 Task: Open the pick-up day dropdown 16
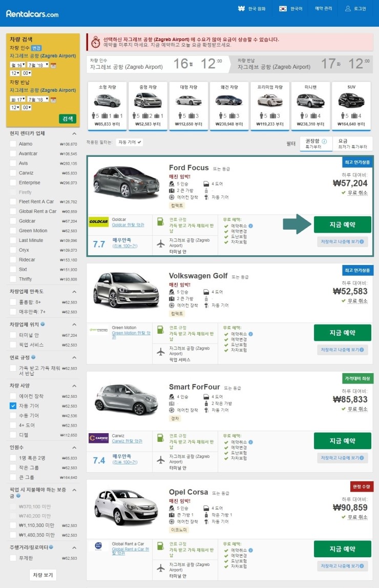pyautogui.click(x=17, y=65)
